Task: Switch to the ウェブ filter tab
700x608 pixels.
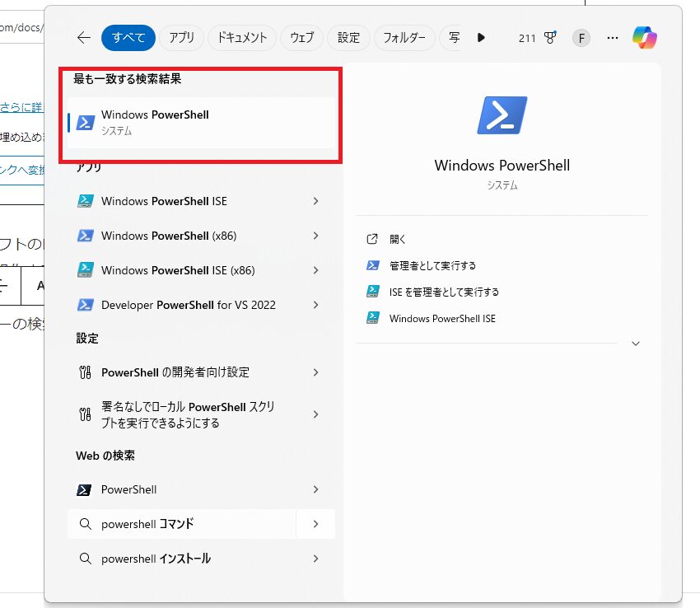Action: click(301, 38)
